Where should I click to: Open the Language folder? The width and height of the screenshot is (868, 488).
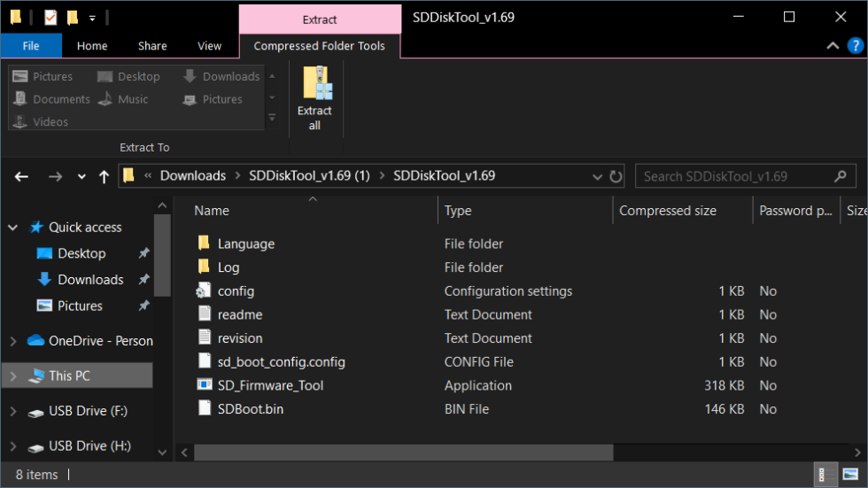[x=245, y=244]
